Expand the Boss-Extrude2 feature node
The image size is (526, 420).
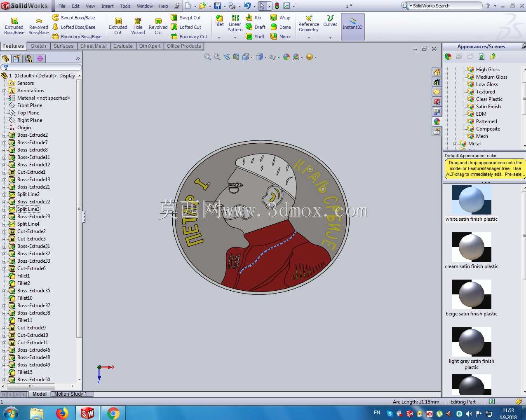pyautogui.click(x=5, y=135)
